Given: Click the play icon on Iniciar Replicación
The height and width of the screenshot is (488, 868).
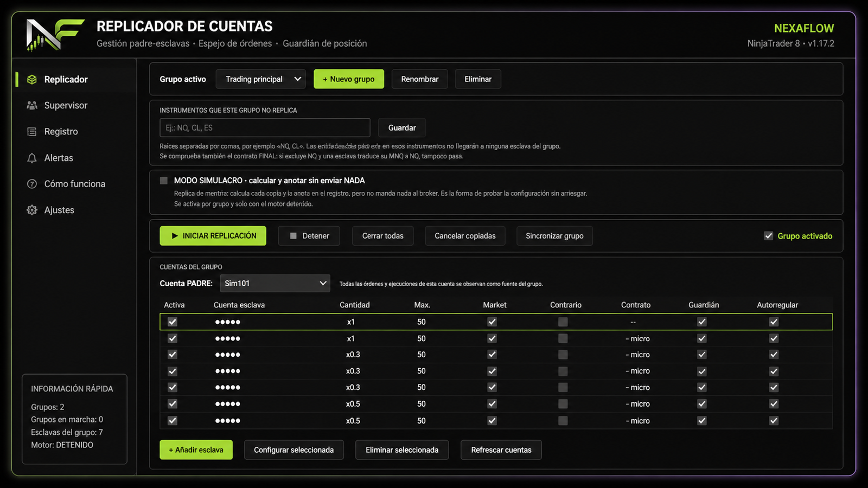Looking at the screenshot, I should point(175,236).
